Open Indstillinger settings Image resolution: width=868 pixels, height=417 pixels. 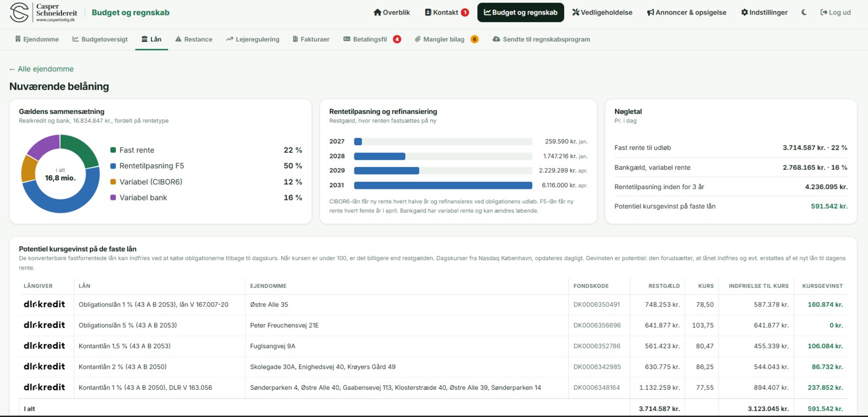tap(764, 12)
